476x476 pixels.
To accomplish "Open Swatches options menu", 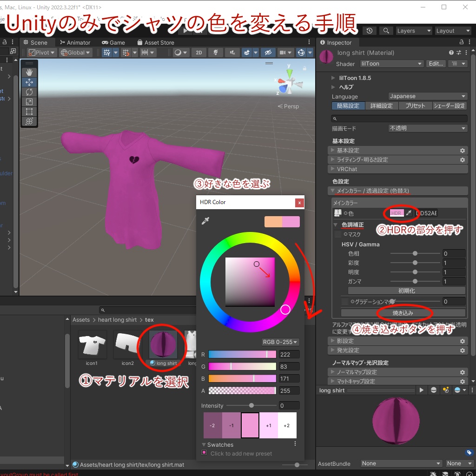I will [x=295, y=444].
